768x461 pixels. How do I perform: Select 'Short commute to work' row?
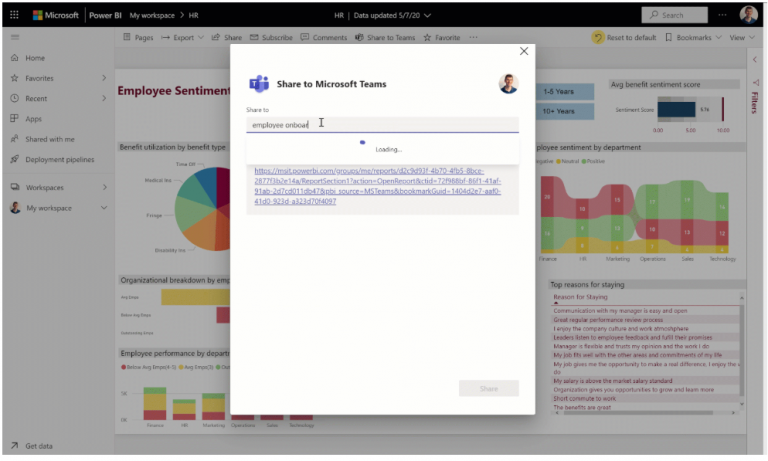pyautogui.click(x=584, y=398)
